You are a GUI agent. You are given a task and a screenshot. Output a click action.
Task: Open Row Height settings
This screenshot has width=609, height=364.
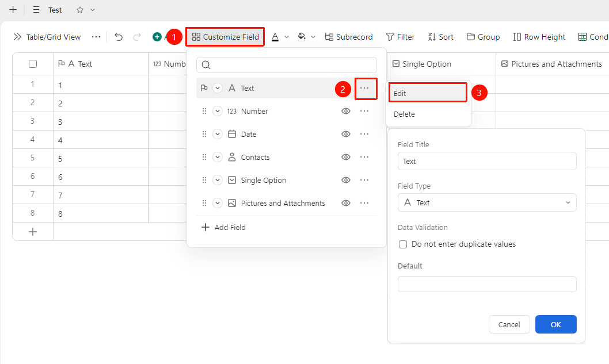point(539,37)
